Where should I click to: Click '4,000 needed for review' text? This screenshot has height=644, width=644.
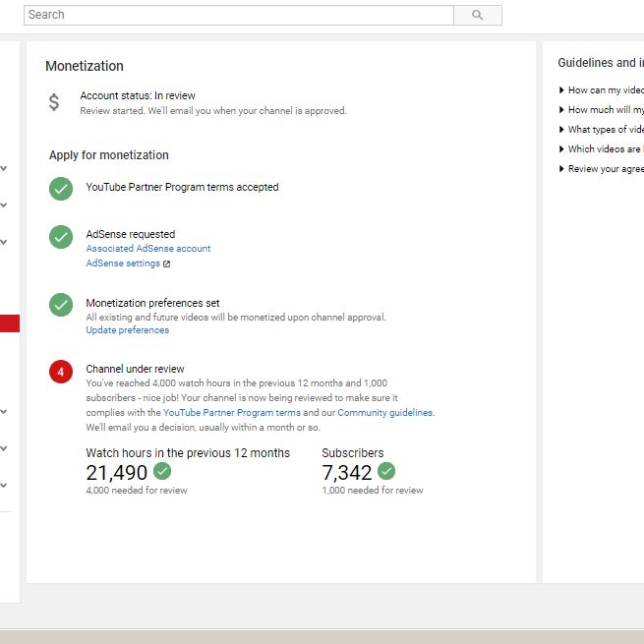(x=137, y=491)
